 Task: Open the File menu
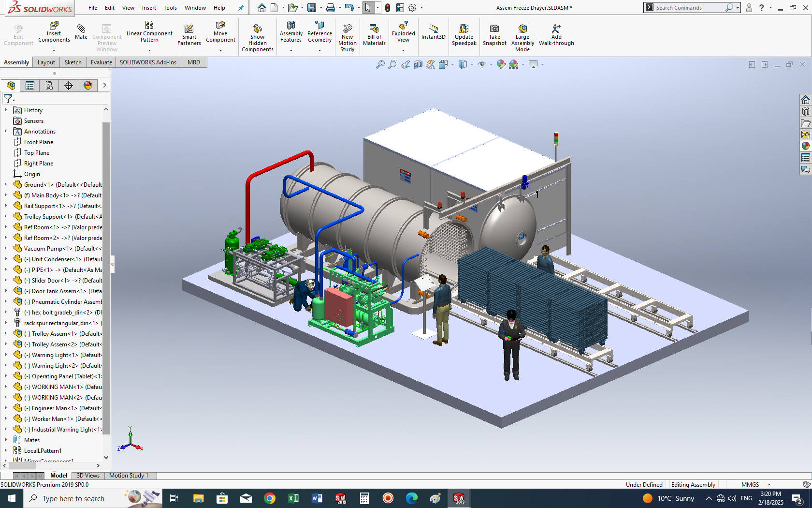pos(93,8)
